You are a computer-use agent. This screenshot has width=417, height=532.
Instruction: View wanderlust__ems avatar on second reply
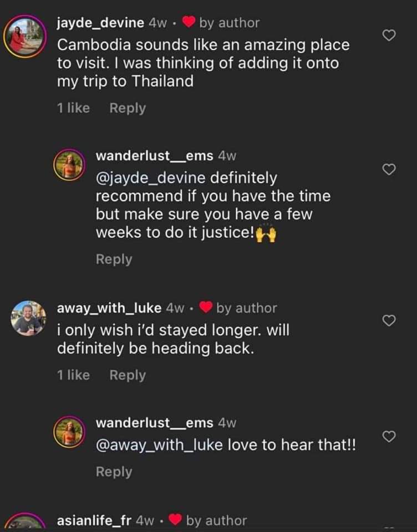68,431
